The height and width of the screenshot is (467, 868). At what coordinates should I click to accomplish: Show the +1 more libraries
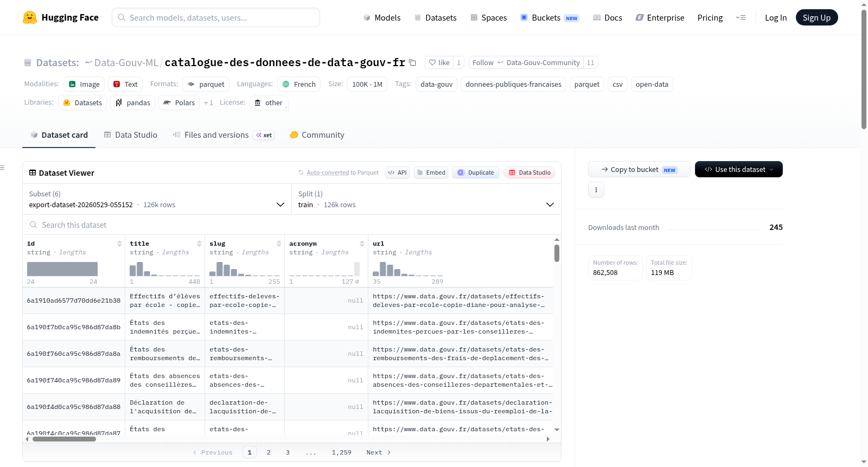[x=208, y=103]
